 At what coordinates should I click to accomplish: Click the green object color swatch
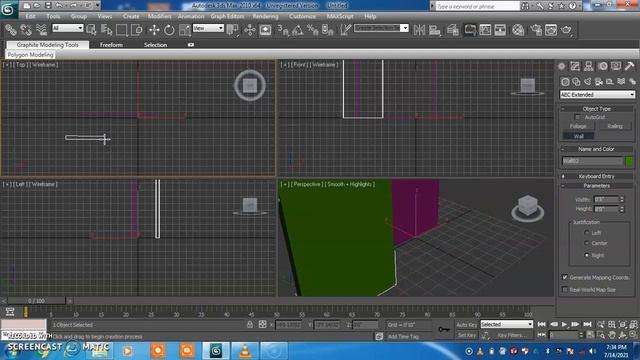point(629,161)
